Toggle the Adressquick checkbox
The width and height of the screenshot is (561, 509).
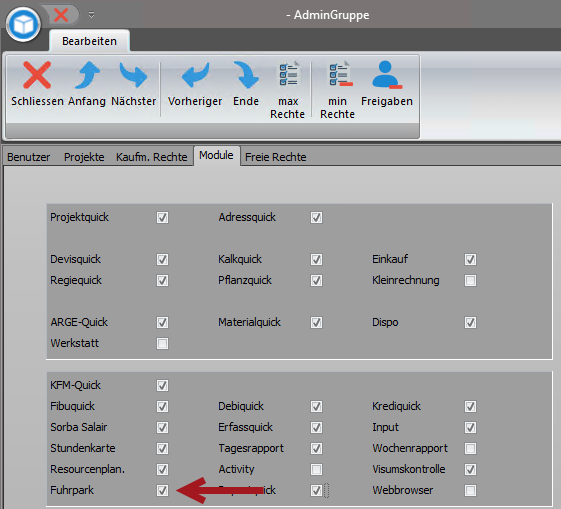click(x=316, y=217)
